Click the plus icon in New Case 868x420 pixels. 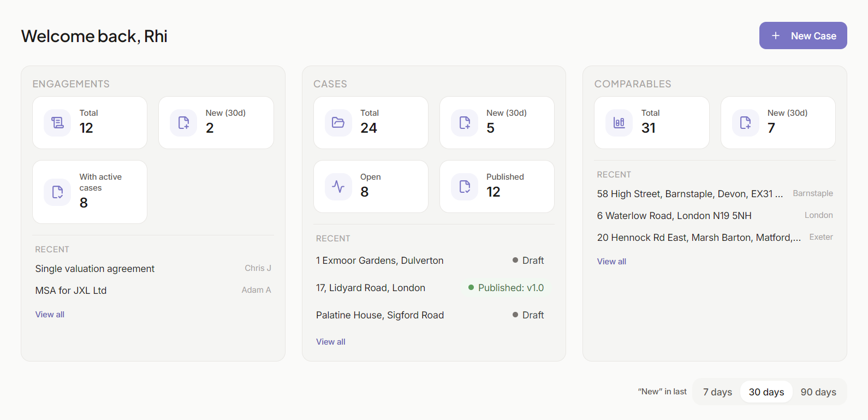coord(776,36)
